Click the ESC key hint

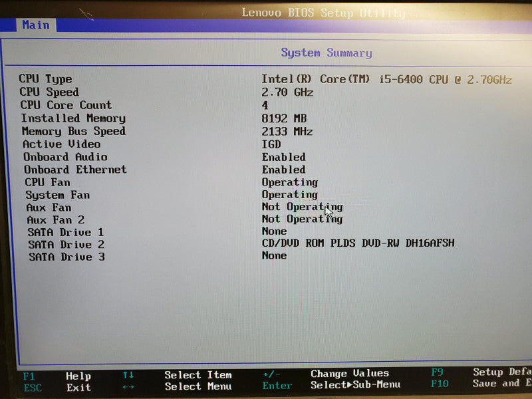[33, 388]
